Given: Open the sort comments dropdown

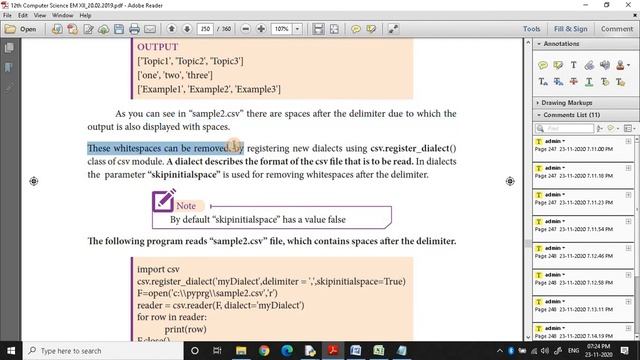Looking at the screenshot, I should [x=600, y=129].
